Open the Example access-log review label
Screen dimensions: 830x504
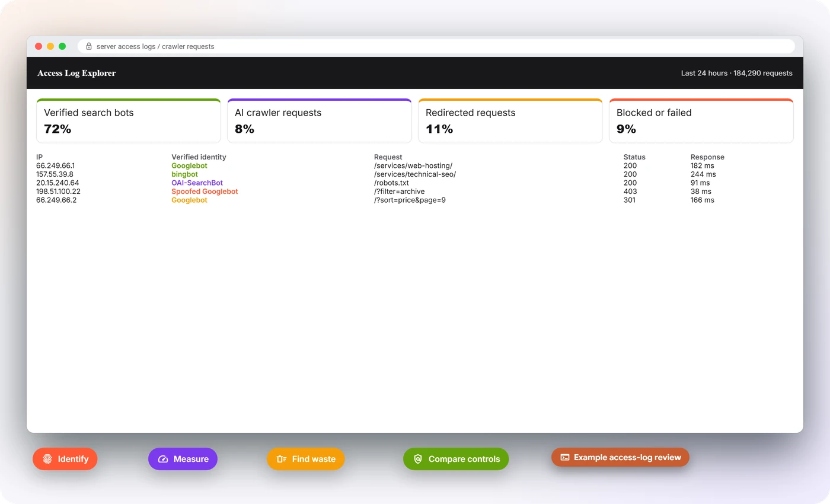(x=627, y=457)
